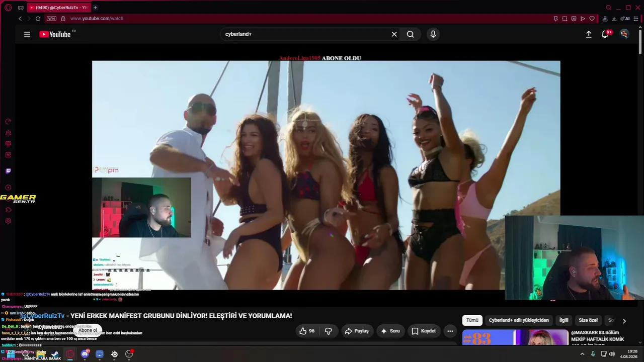Click the Soru ask button
Image resolution: width=644 pixels, height=362 pixels.
point(390,331)
